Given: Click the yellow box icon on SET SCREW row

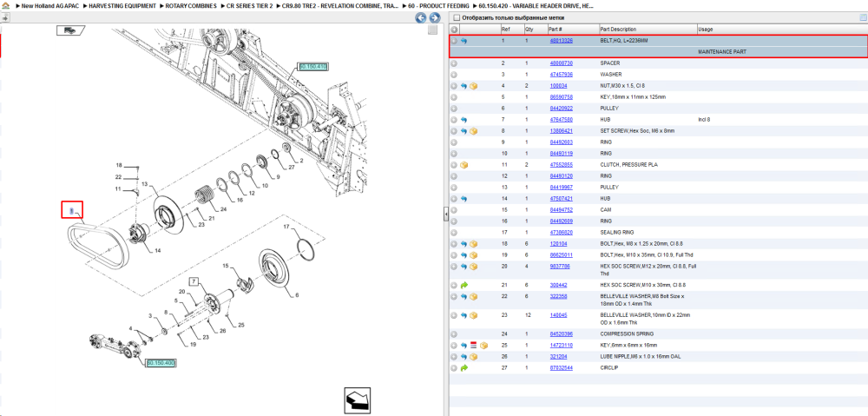Looking at the screenshot, I should coord(473,131).
